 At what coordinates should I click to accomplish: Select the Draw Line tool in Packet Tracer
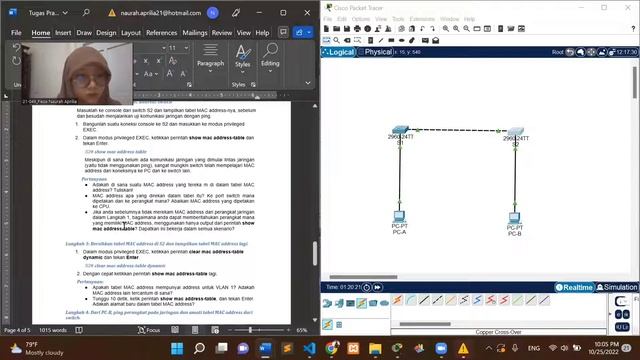coord(381,40)
